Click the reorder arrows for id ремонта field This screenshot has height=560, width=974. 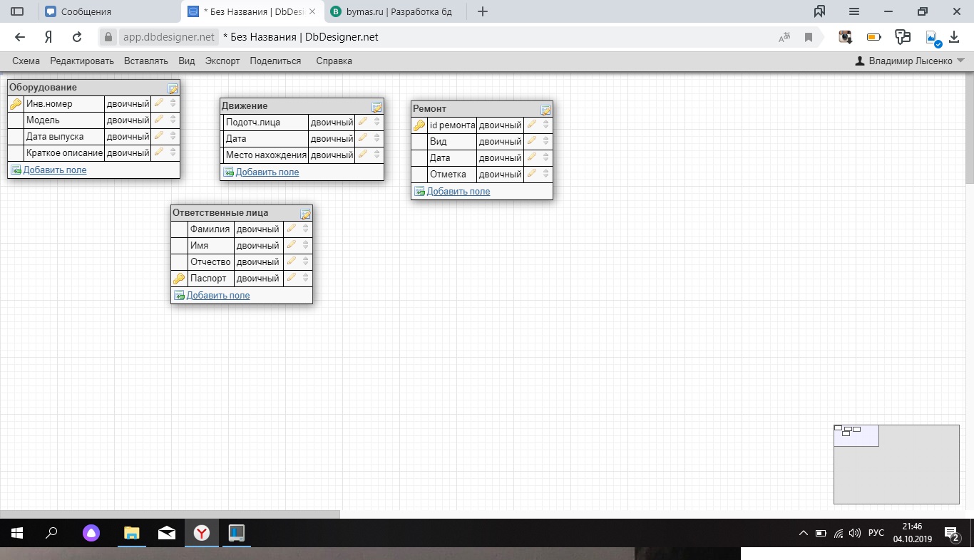point(546,125)
